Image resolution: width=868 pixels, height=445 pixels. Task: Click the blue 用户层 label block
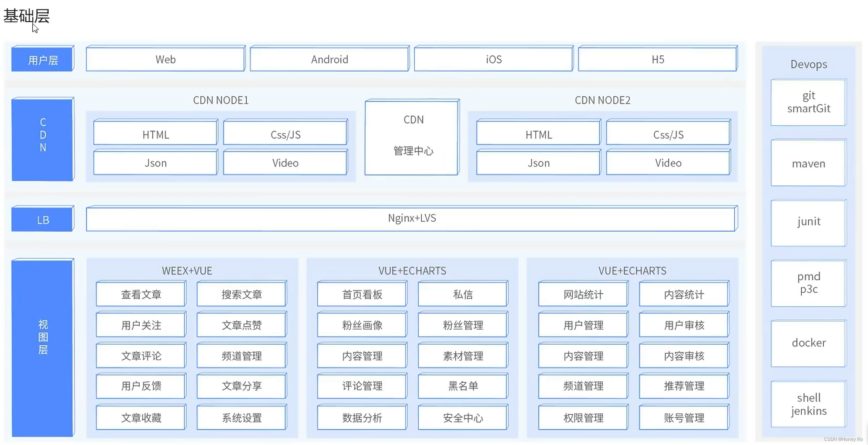[x=43, y=60]
